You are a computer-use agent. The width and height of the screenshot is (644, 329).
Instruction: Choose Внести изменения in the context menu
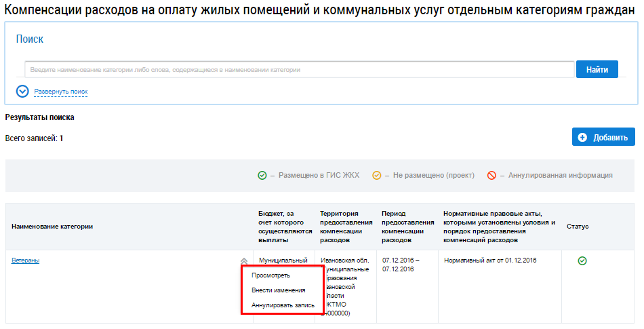tap(278, 290)
